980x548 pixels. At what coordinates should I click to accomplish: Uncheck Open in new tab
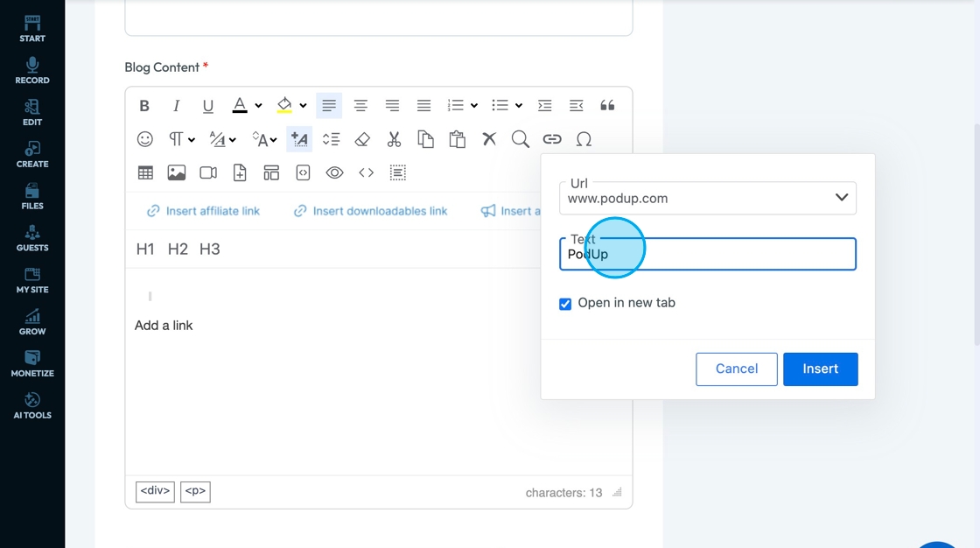pos(565,304)
